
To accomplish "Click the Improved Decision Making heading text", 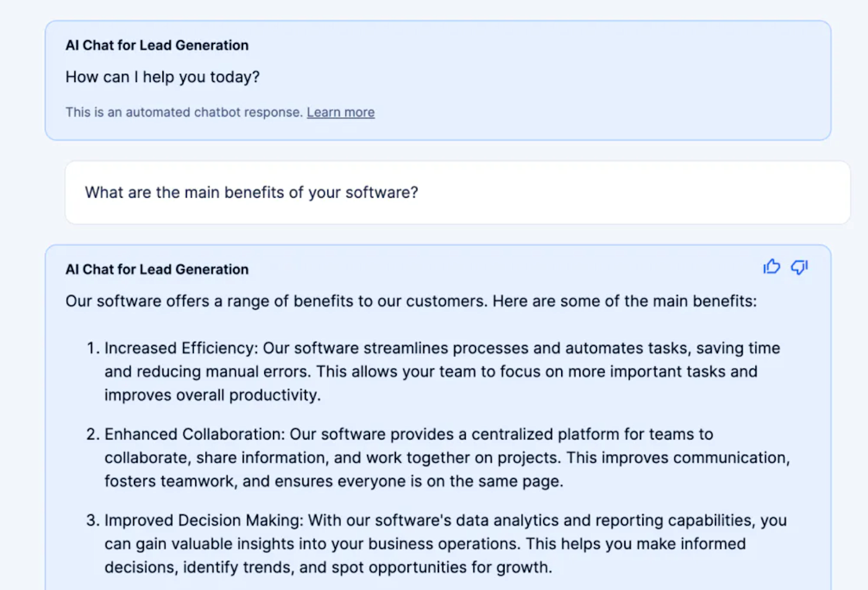I will [x=203, y=521].
